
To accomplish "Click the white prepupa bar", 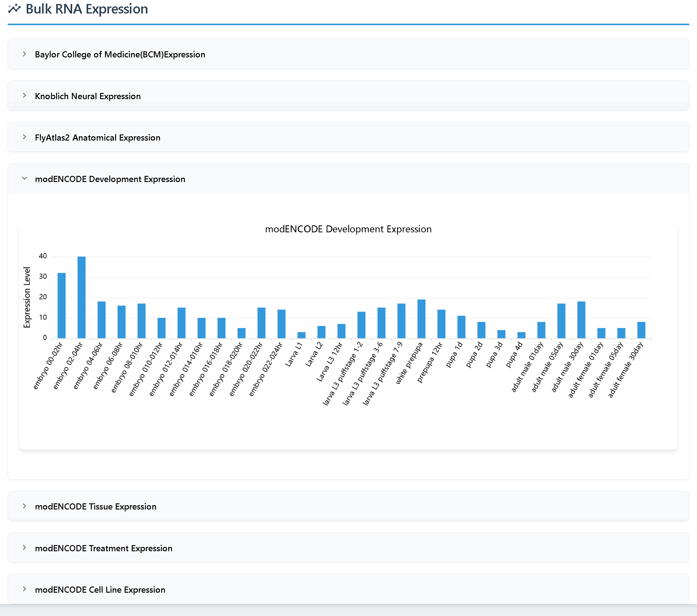I will [422, 319].
